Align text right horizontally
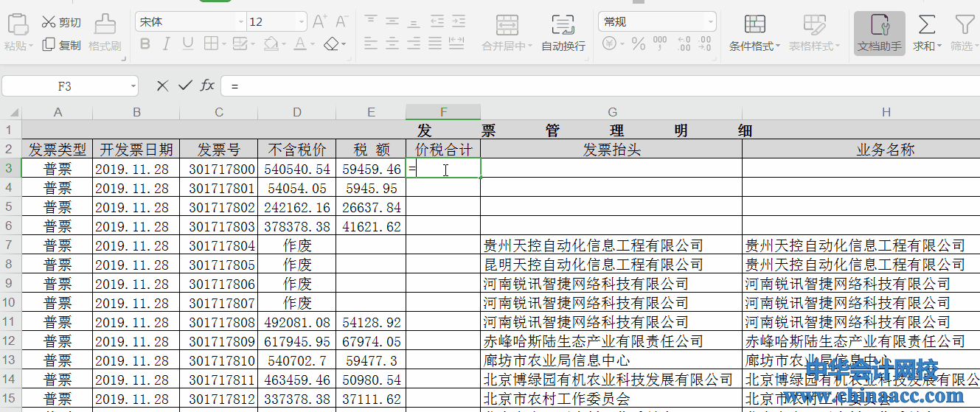980x412 pixels. point(414,44)
